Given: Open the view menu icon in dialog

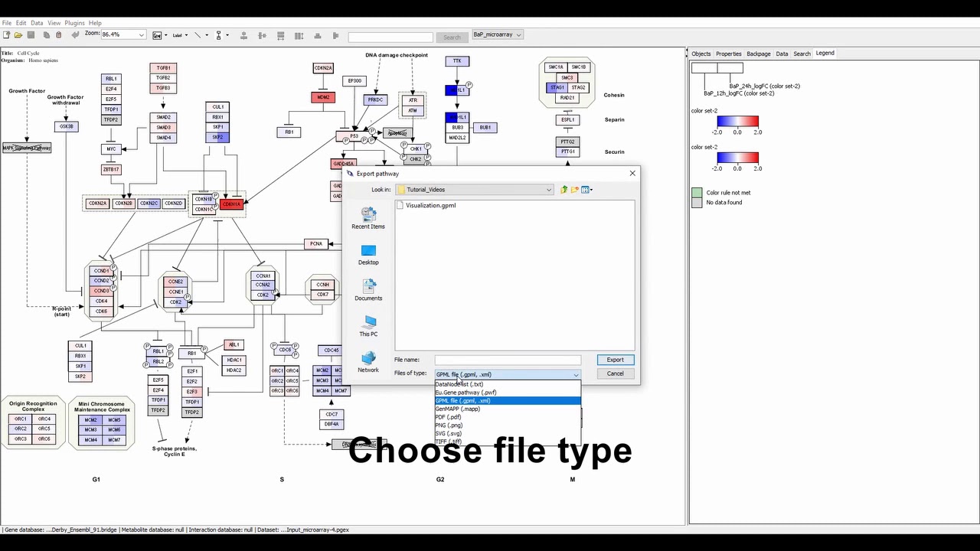Looking at the screenshot, I should (587, 190).
